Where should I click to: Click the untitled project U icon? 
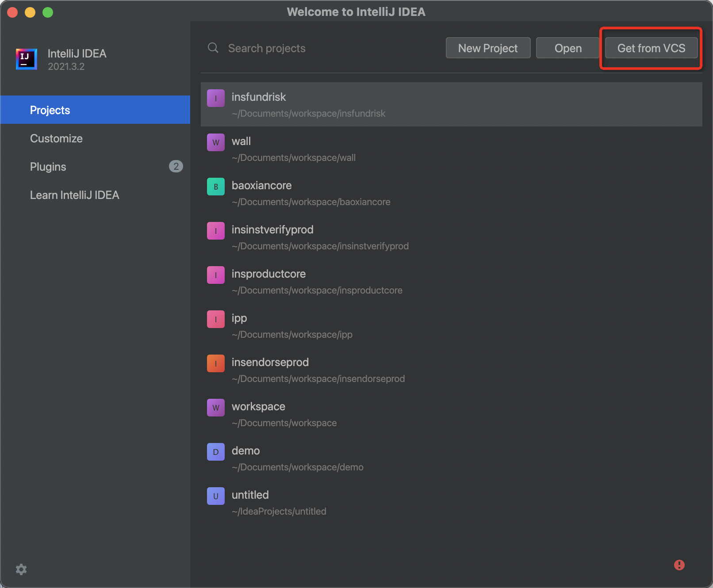pos(216,496)
